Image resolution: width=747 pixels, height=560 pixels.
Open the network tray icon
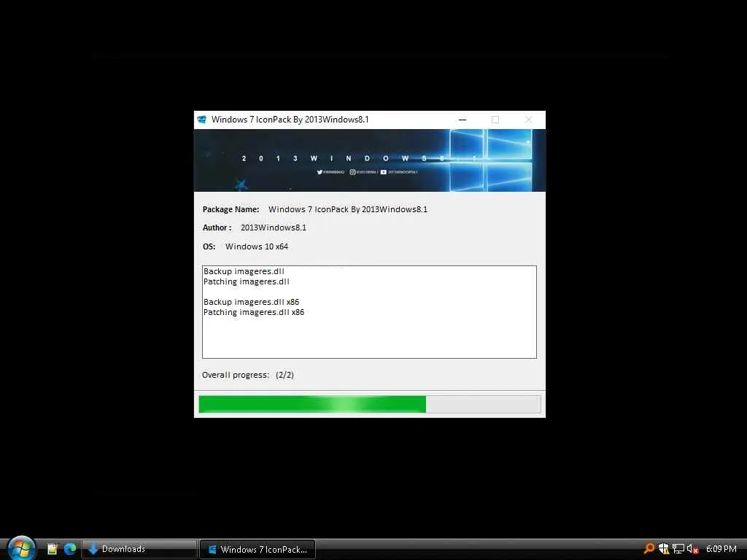678,548
